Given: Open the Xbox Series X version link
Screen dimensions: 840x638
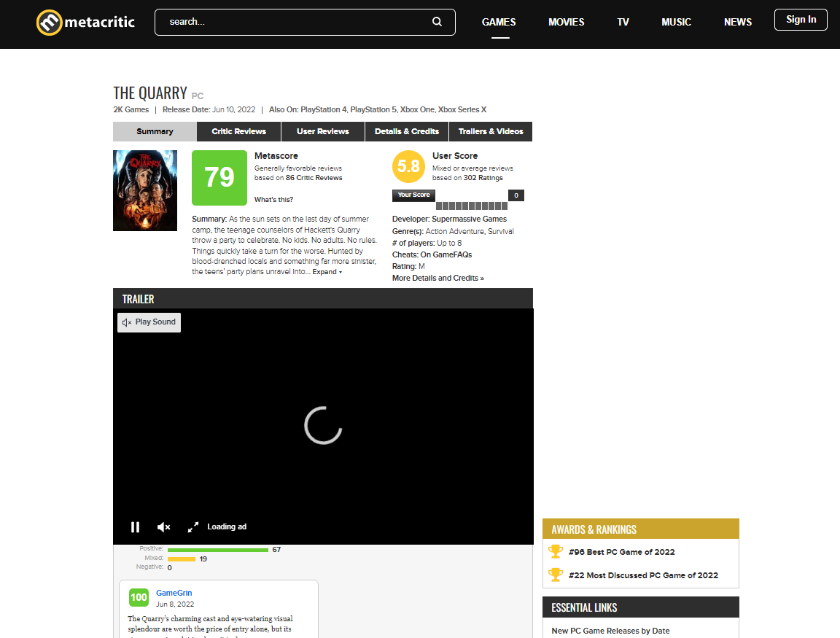Looking at the screenshot, I should 462,110.
